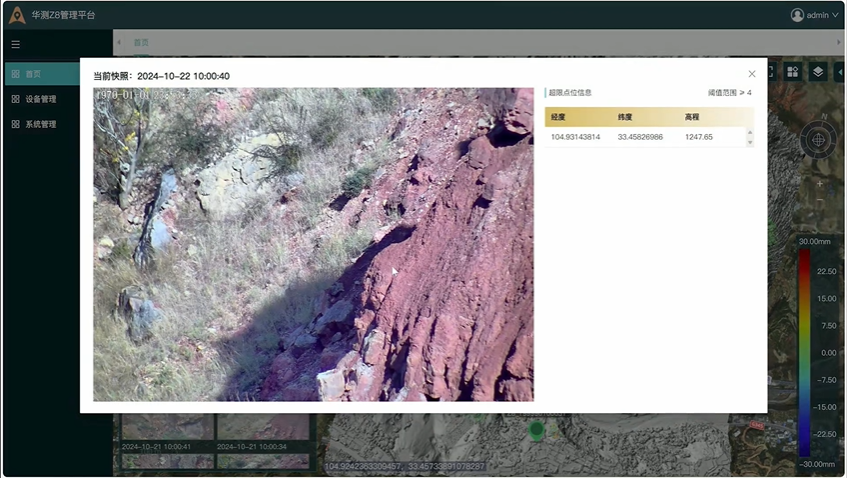The height and width of the screenshot is (478, 847).
Task: Click the compass navigation control on map
Action: [818, 139]
